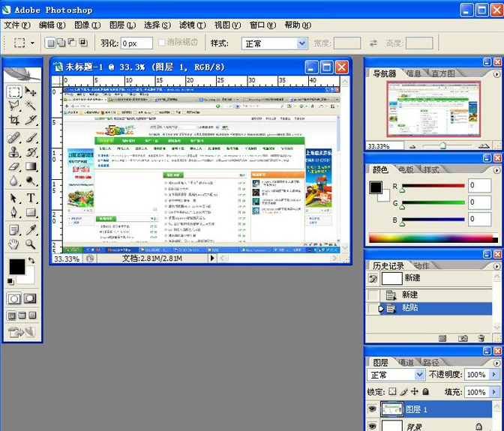Switch to Standard edit mode

13,298
